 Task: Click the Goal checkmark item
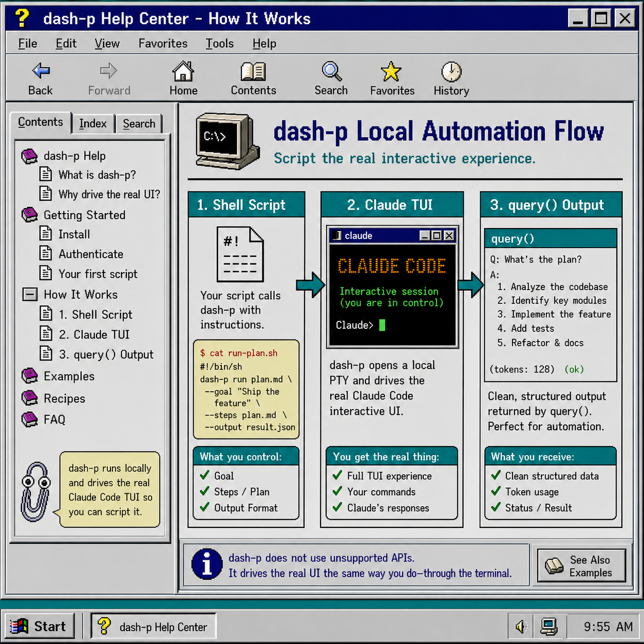pos(217,476)
